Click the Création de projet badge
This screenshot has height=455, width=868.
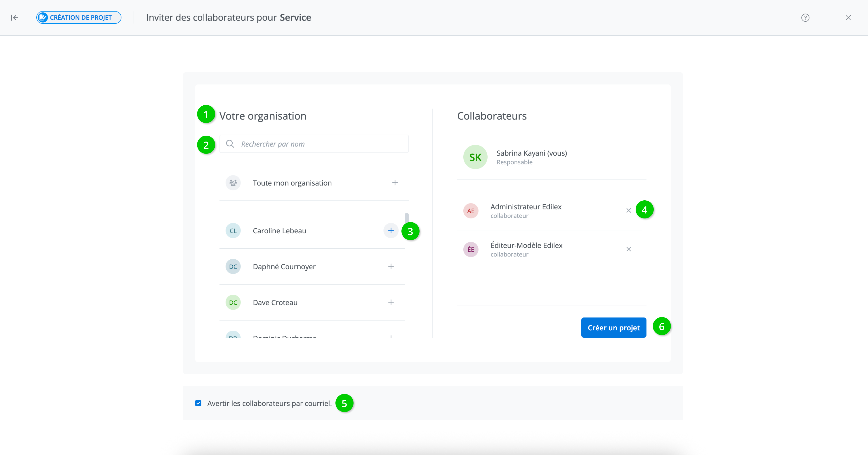coord(79,17)
